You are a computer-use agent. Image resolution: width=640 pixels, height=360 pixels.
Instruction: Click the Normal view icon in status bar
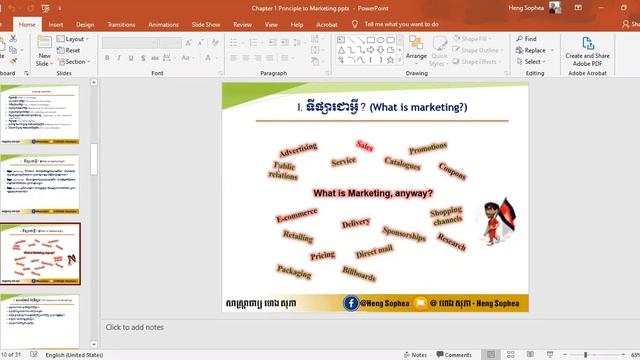click(x=491, y=354)
